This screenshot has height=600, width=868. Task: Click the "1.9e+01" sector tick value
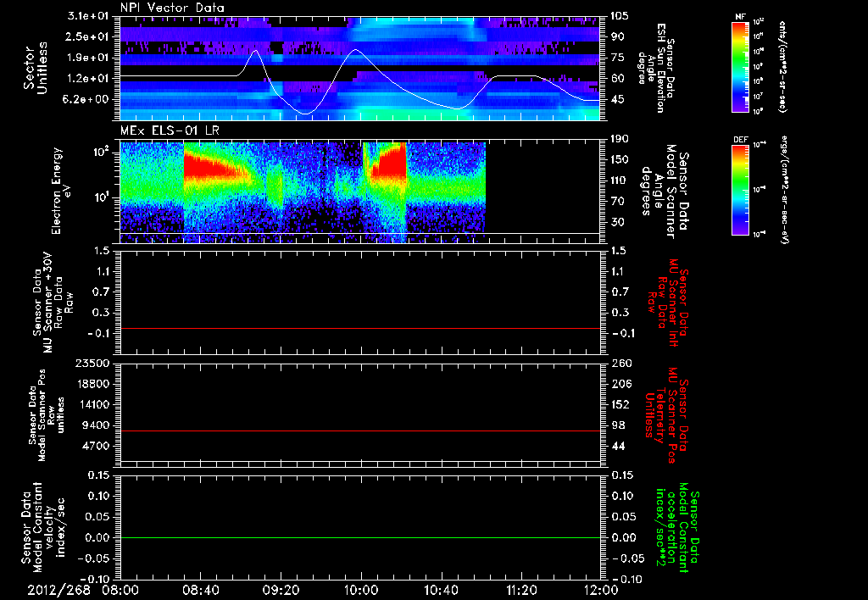click(88, 58)
